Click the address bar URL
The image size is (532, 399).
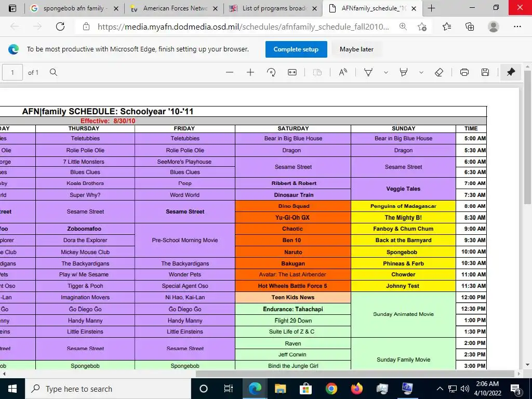click(243, 26)
